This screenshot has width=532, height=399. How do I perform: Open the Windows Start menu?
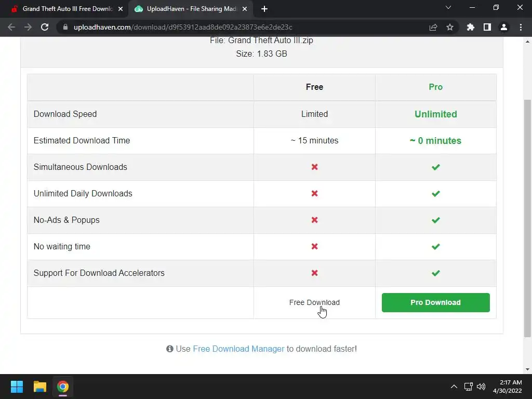click(17, 387)
